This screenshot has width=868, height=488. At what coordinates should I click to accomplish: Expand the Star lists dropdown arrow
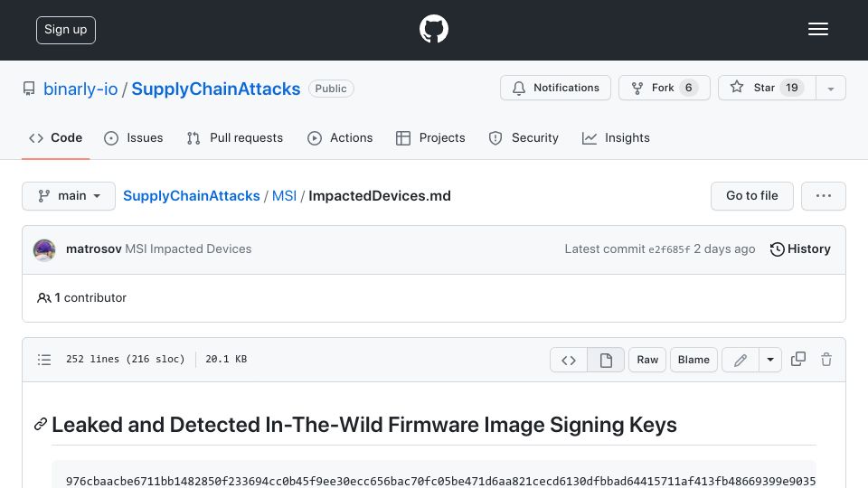click(x=831, y=89)
